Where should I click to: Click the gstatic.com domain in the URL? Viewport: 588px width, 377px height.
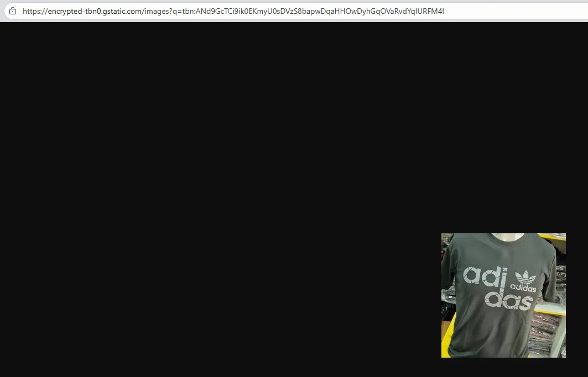[x=123, y=11]
